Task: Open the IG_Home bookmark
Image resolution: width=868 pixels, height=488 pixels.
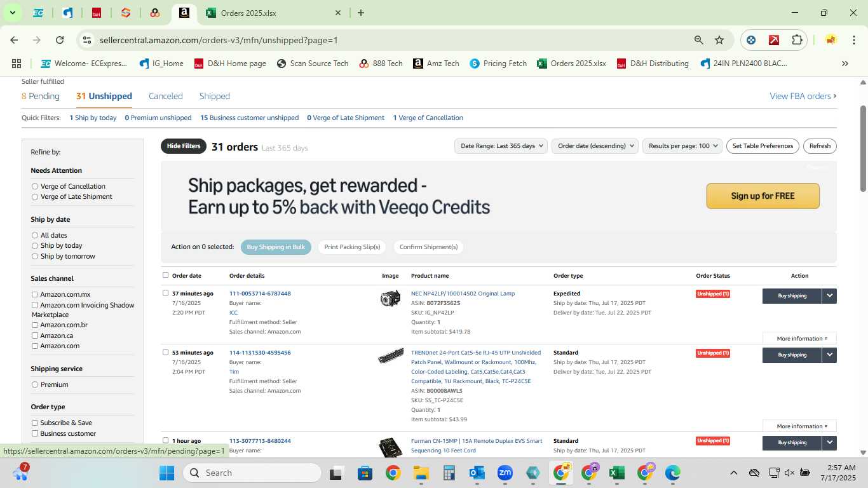Action: pos(161,64)
